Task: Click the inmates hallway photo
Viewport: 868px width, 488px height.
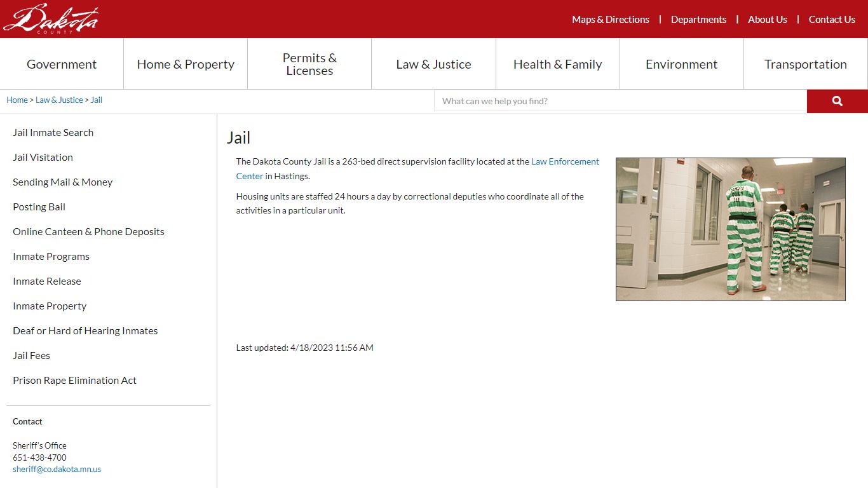Action: [730, 229]
